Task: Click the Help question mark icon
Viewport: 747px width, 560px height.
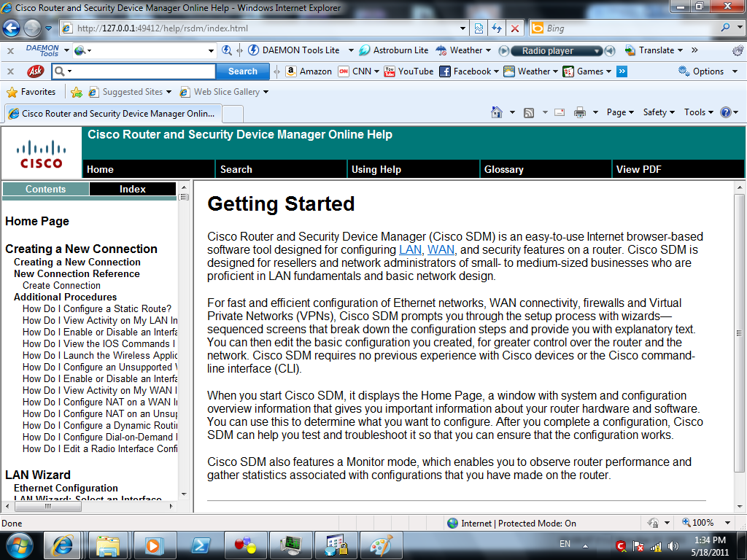Action: [726, 112]
